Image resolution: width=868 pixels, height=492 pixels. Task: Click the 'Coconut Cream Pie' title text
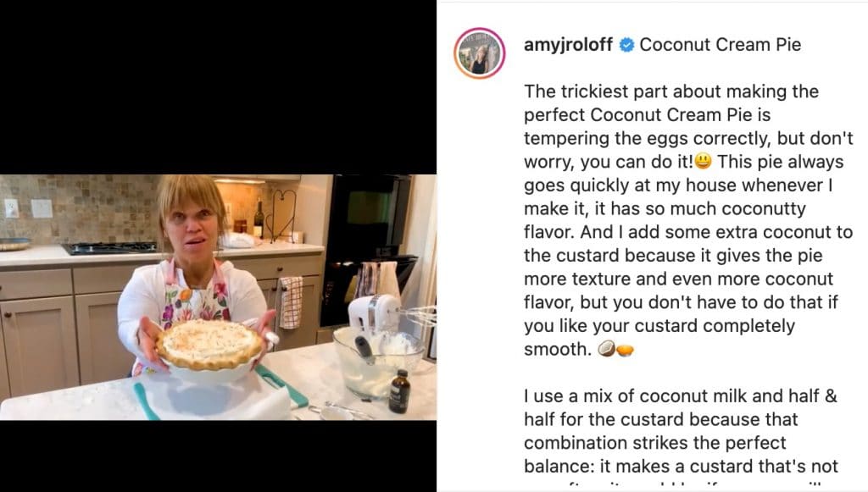pos(720,45)
